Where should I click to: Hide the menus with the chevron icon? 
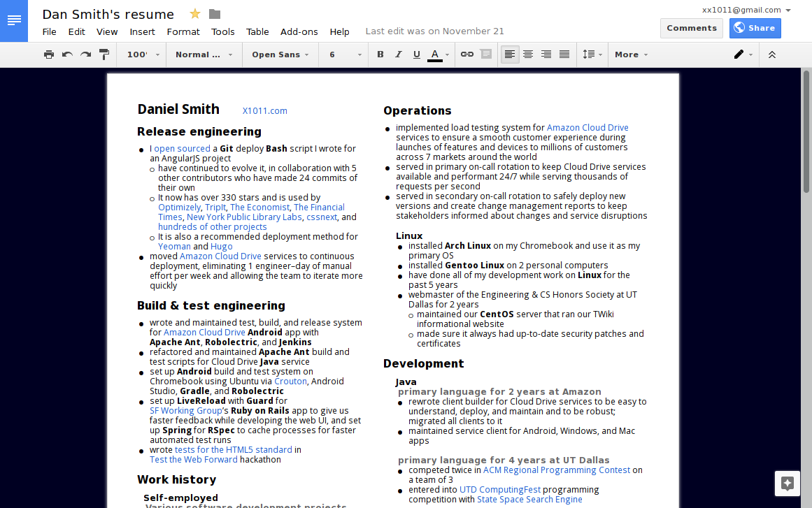point(771,55)
